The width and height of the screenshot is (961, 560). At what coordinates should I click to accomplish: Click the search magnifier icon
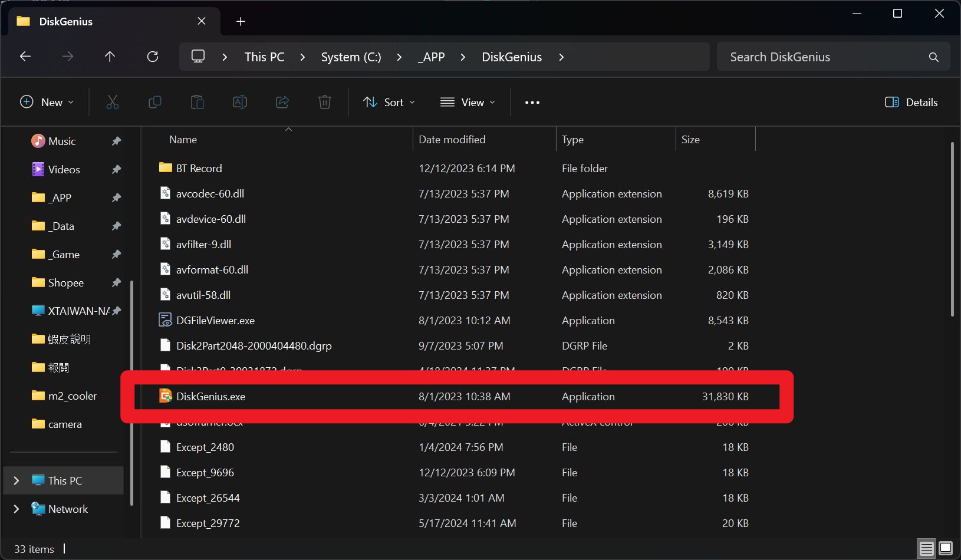click(934, 57)
